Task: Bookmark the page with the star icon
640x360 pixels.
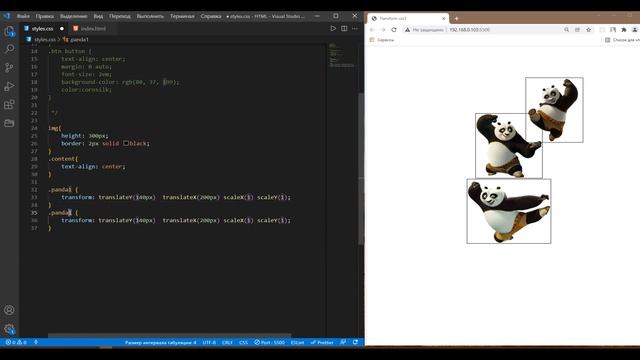Action: 589,30
